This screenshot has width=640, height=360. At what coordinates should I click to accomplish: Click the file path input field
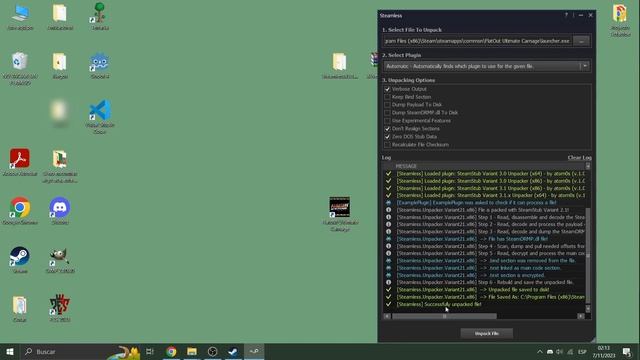477,41
